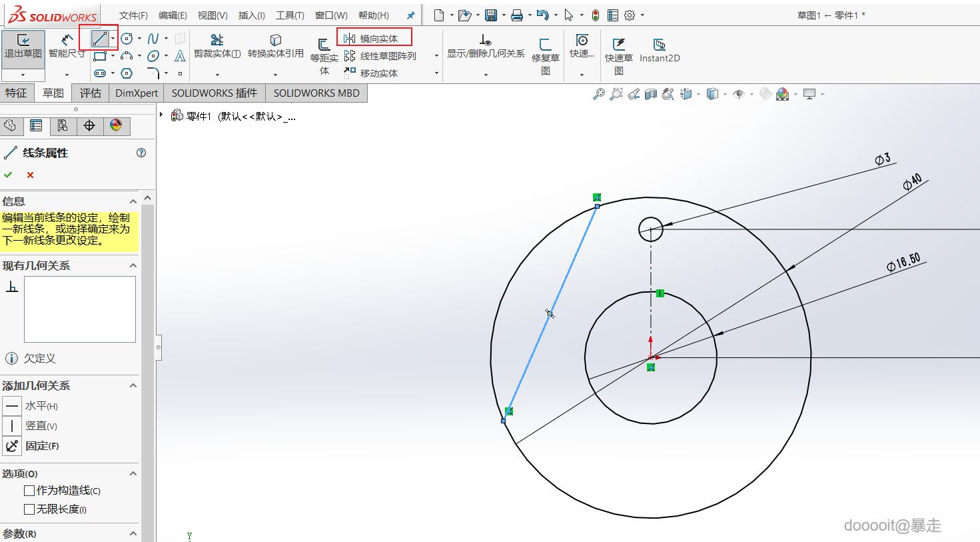980x542 pixels.
Task: Enable the construction line (作为构造线) checkbox
Action: pos(29,491)
